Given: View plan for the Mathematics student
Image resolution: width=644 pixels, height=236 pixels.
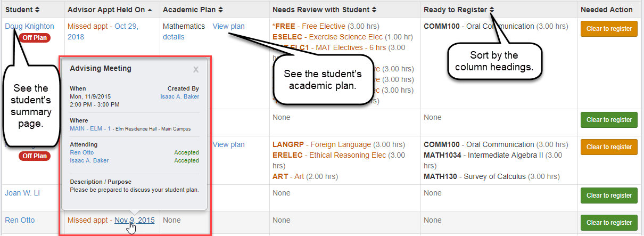Looking at the screenshot, I should (228, 27).
